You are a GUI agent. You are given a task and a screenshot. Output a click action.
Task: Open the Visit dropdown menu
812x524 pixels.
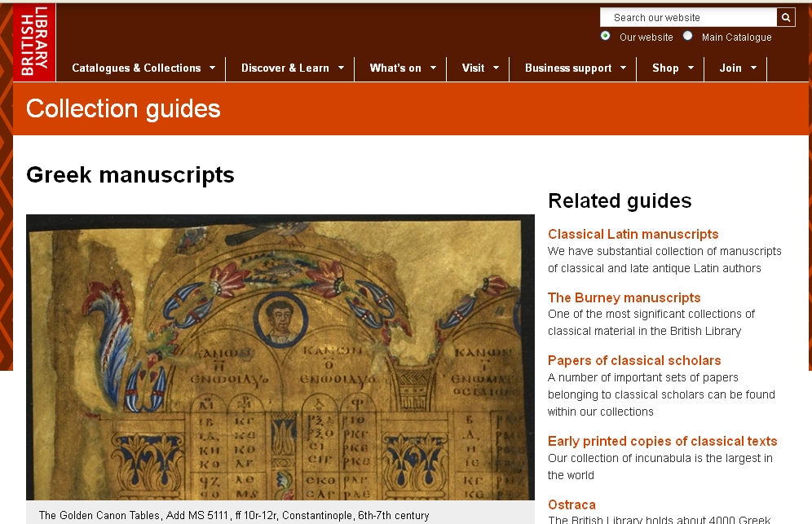tap(478, 68)
